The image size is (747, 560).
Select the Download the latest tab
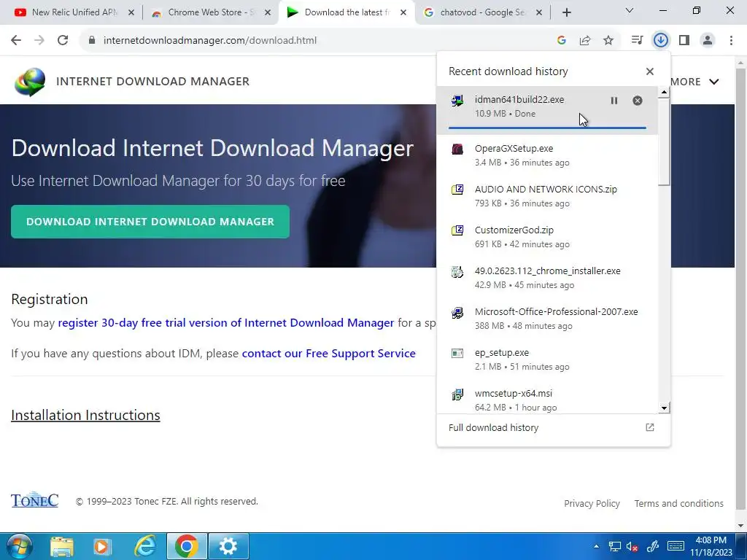tap(347, 12)
